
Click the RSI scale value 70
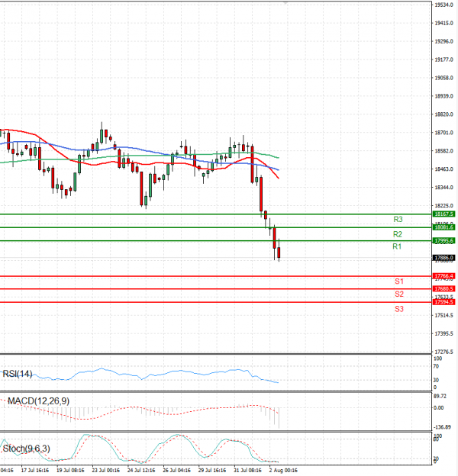coord(436,366)
